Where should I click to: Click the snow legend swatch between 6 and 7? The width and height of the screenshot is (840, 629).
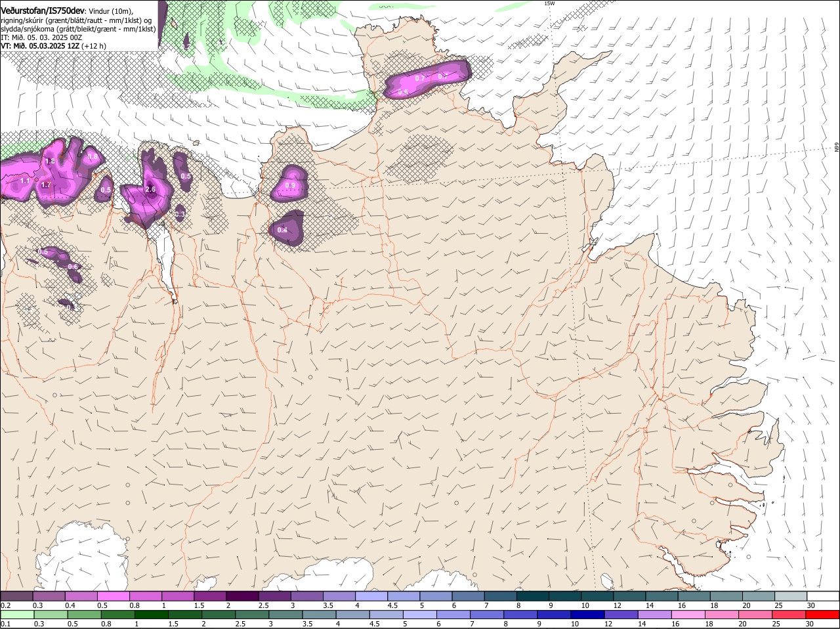467,596
